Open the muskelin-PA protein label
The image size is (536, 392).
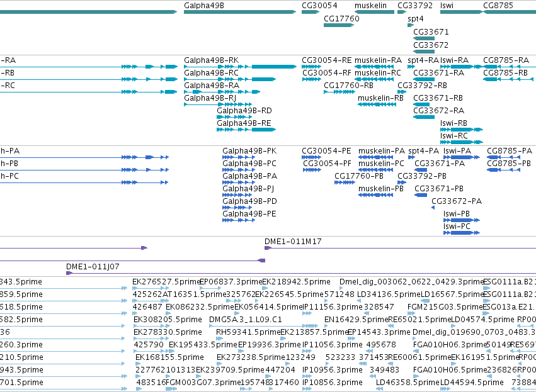pos(382,151)
